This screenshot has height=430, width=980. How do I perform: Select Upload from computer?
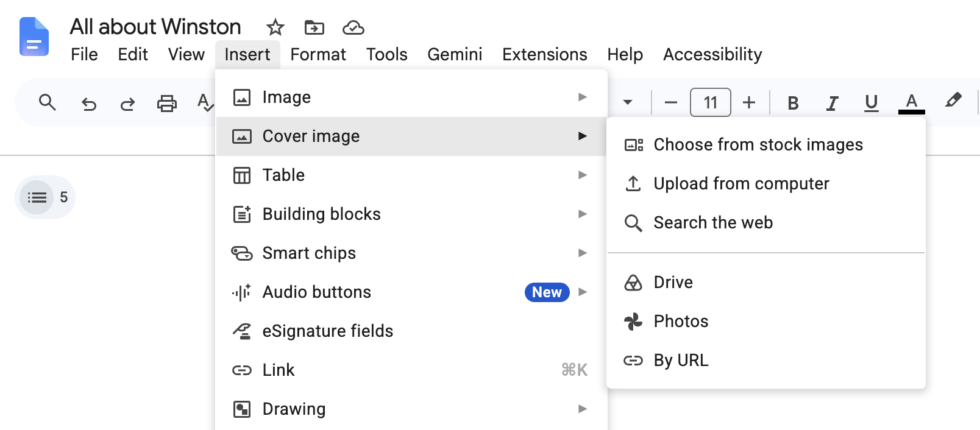point(766,184)
